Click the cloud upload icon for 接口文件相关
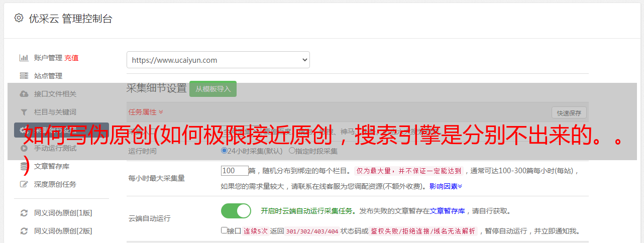The image size is (644, 243). [24, 94]
